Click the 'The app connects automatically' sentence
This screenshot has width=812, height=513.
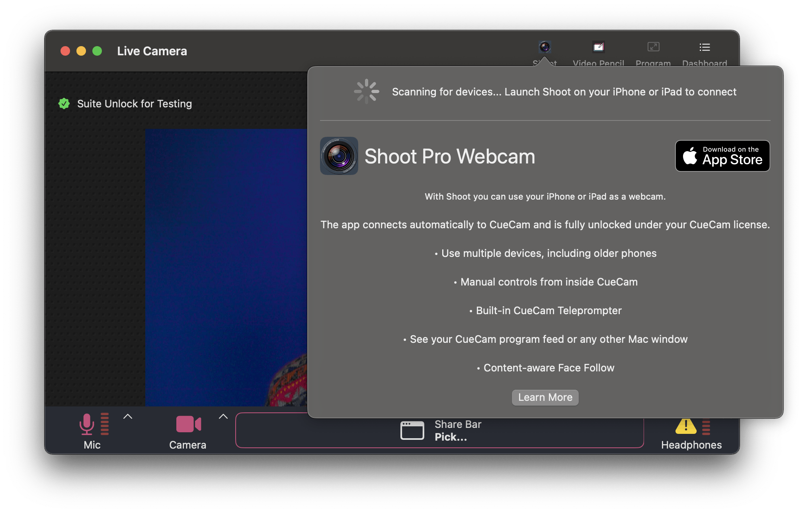point(545,225)
